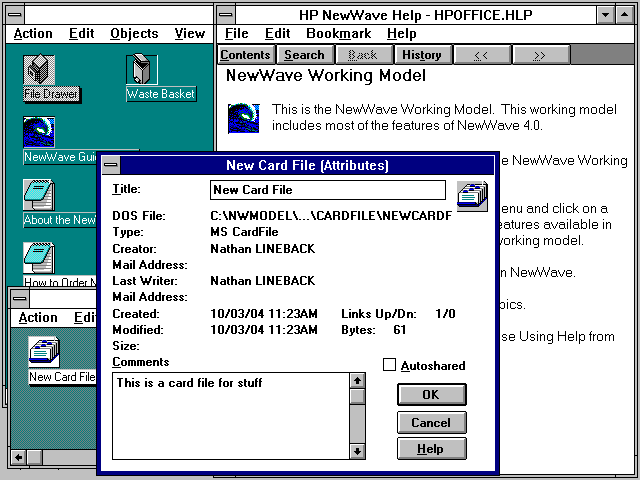Click the Cancel button
640x480 pixels.
431,422
